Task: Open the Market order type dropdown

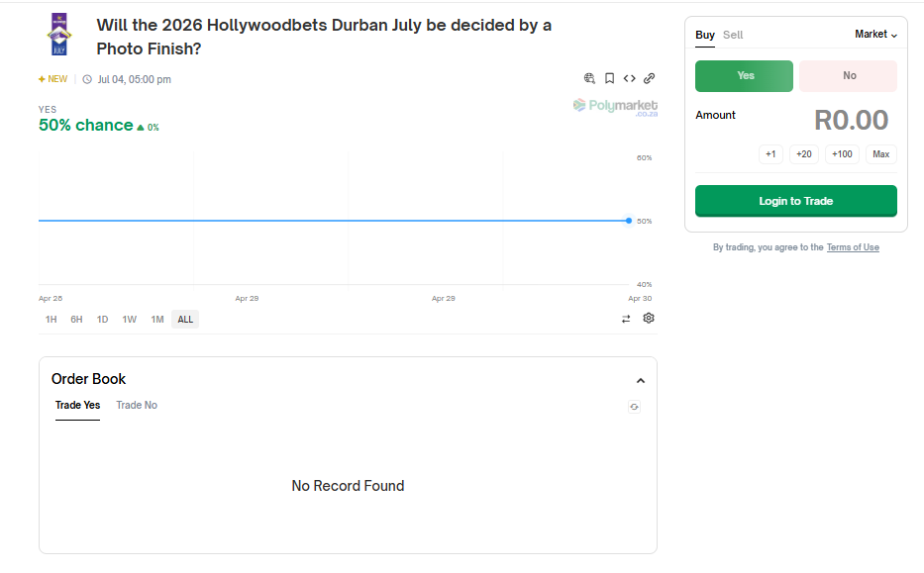Action: tap(875, 35)
